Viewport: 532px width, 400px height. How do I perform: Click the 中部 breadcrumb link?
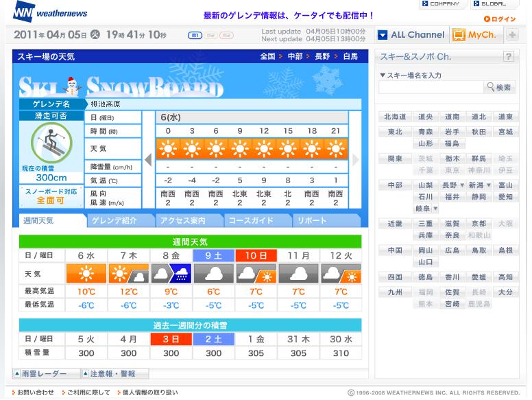295,56
